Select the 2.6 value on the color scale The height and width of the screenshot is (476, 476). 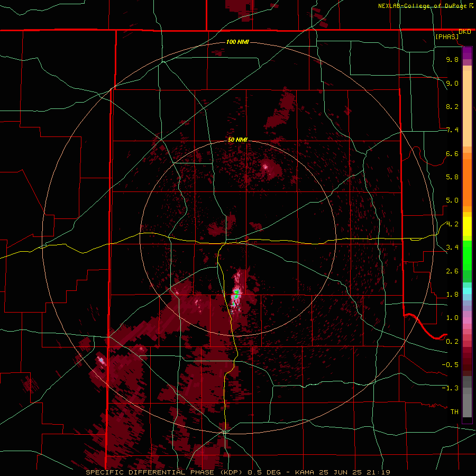tap(452, 271)
